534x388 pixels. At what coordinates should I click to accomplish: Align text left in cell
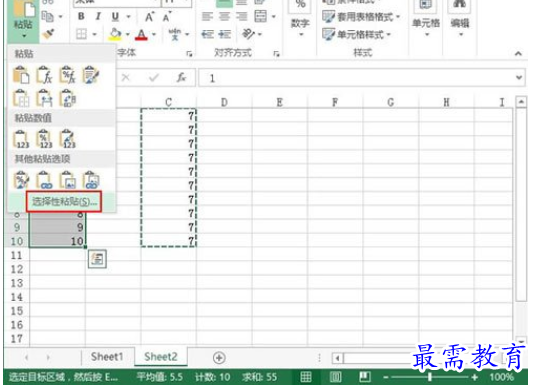[x=207, y=16]
